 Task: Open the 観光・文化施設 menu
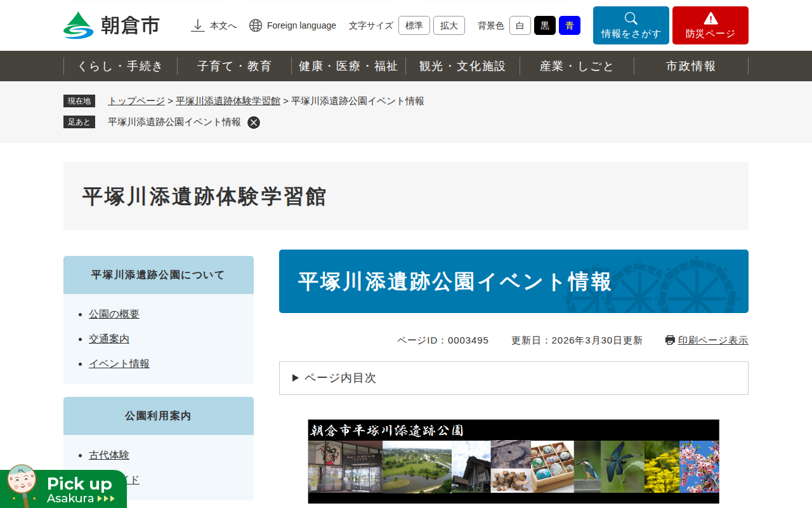point(462,66)
